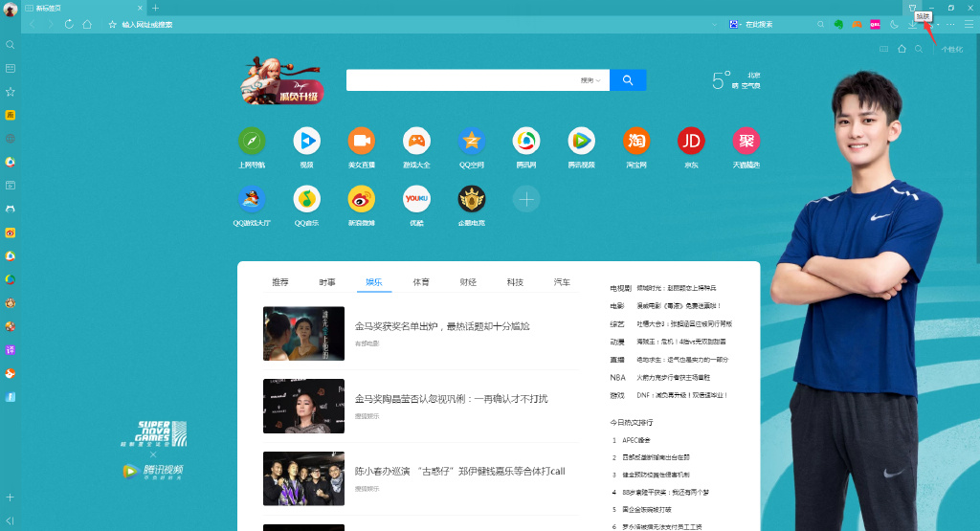
Task: Open new tab with plus button
Action: [156, 8]
